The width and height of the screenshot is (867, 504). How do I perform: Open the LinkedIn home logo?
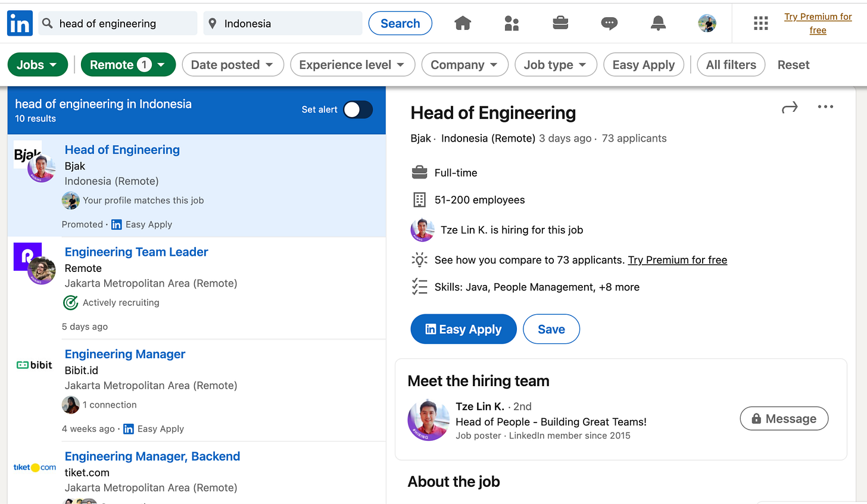point(20,24)
